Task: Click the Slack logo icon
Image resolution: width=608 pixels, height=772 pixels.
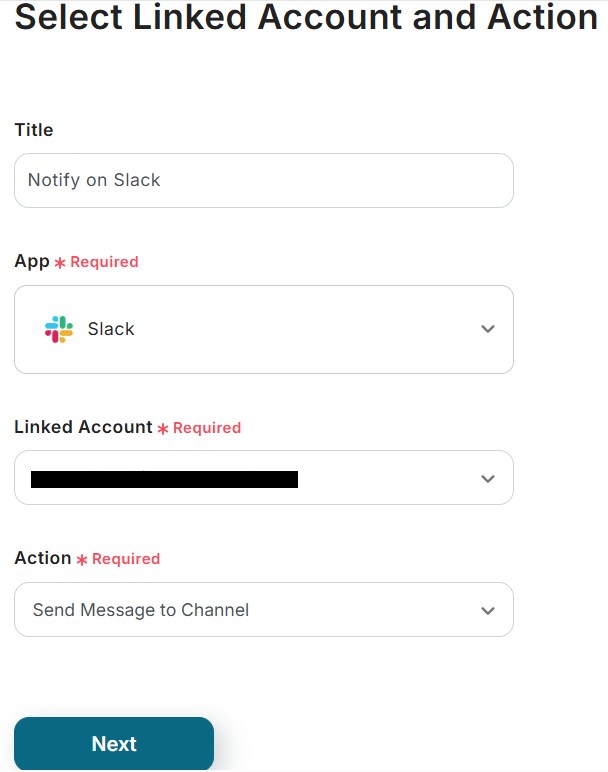Action: 59,329
